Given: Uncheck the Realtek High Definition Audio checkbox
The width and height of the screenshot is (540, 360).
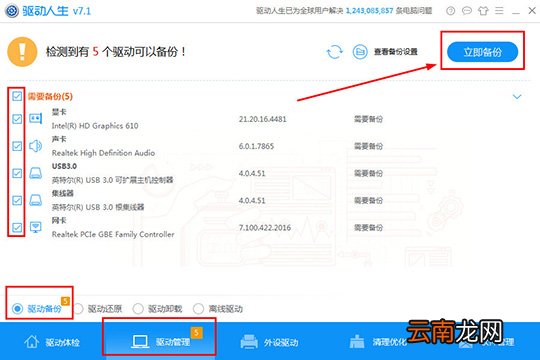Looking at the screenshot, I should click(17, 146).
